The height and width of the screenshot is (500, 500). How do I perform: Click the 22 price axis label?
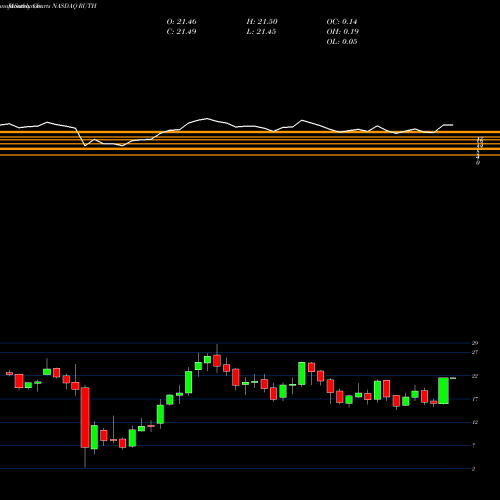(x=475, y=376)
